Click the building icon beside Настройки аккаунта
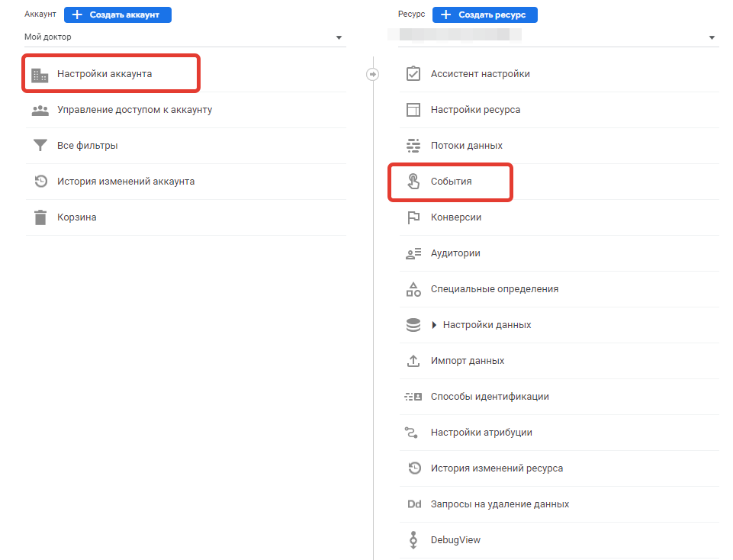The width and height of the screenshot is (733, 560). 40,75
